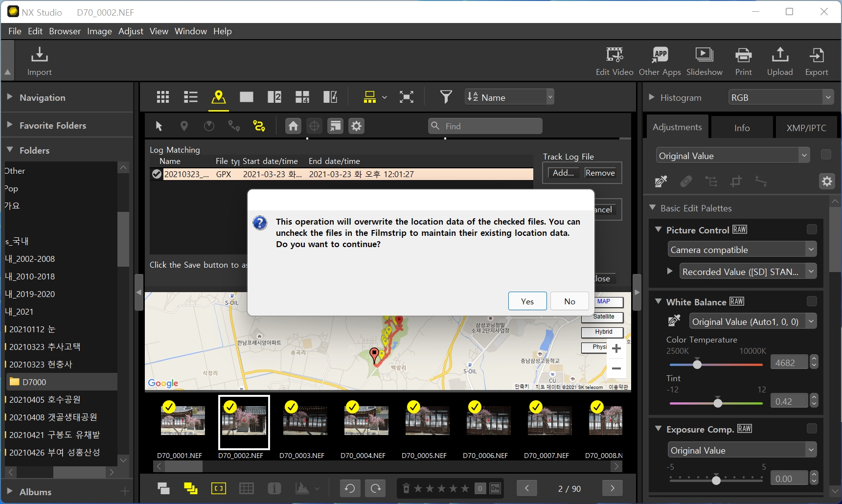Viewport: 842px width, 504px height.
Task: Switch to thumbnail list view
Action: 190,97
